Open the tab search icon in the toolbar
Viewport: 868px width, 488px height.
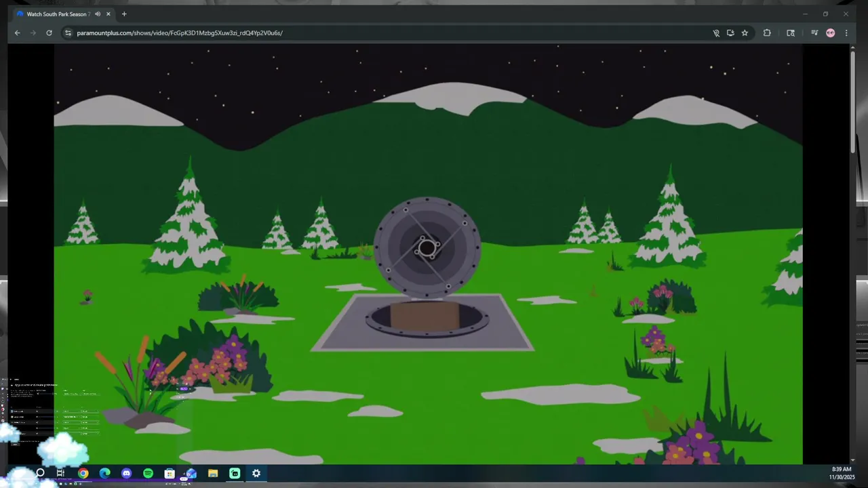click(x=791, y=33)
